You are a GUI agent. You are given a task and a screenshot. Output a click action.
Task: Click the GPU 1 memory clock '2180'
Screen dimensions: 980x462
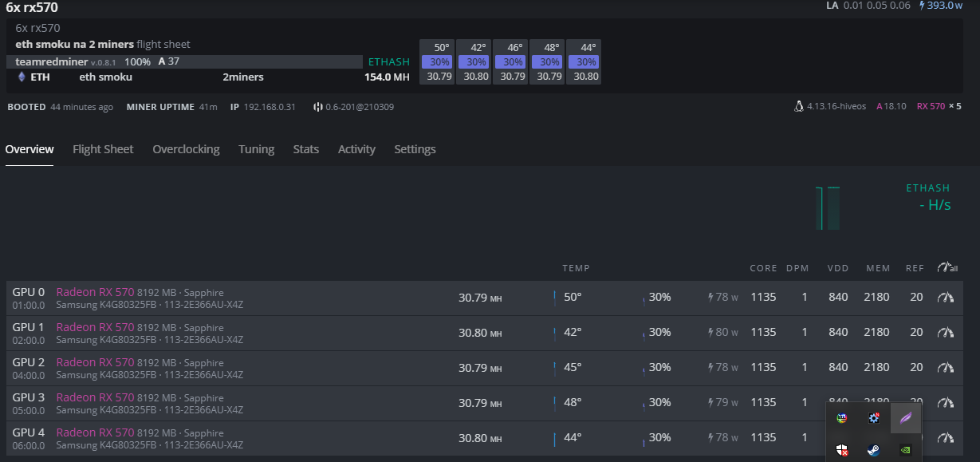pos(876,333)
